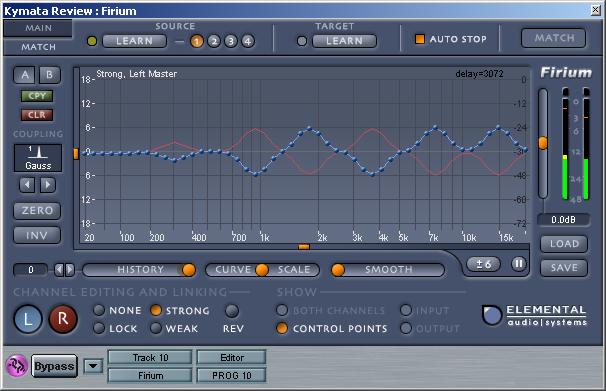606x391 pixels.
Task: Click the Bypass button
Action: [54, 366]
